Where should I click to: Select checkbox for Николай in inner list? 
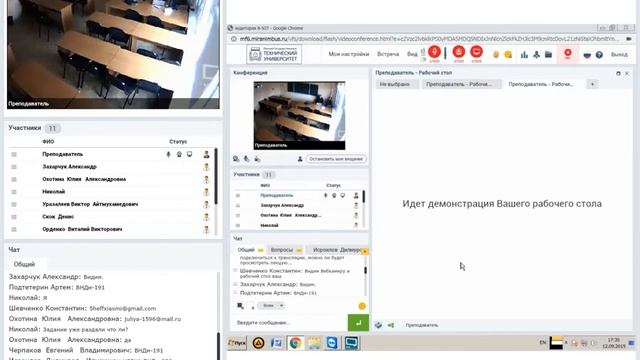pos(238,225)
